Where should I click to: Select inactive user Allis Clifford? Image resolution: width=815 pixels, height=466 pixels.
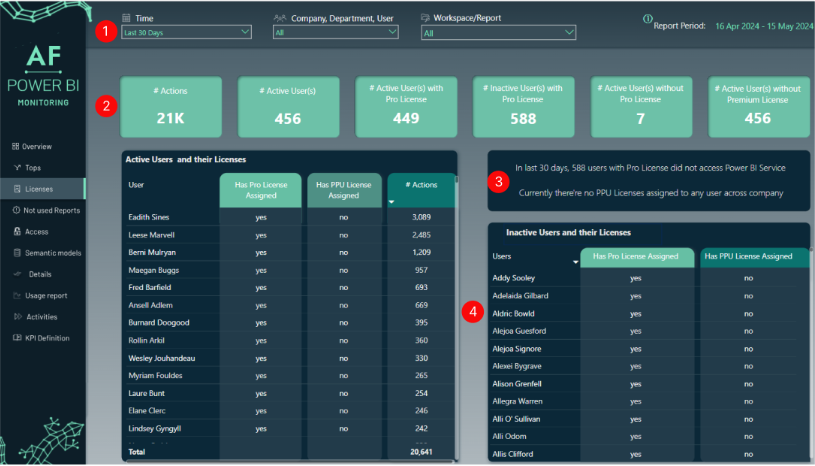pos(512,454)
